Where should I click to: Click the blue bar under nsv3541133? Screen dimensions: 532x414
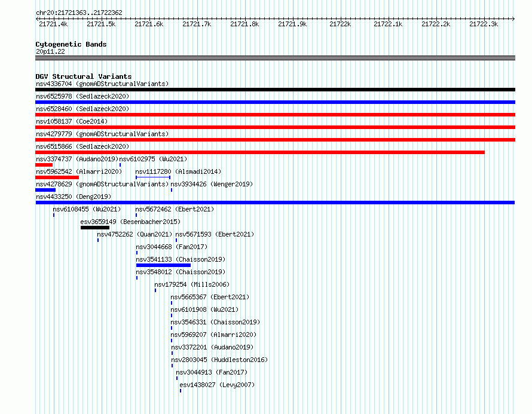pyautogui.click(x=164, y=265)
